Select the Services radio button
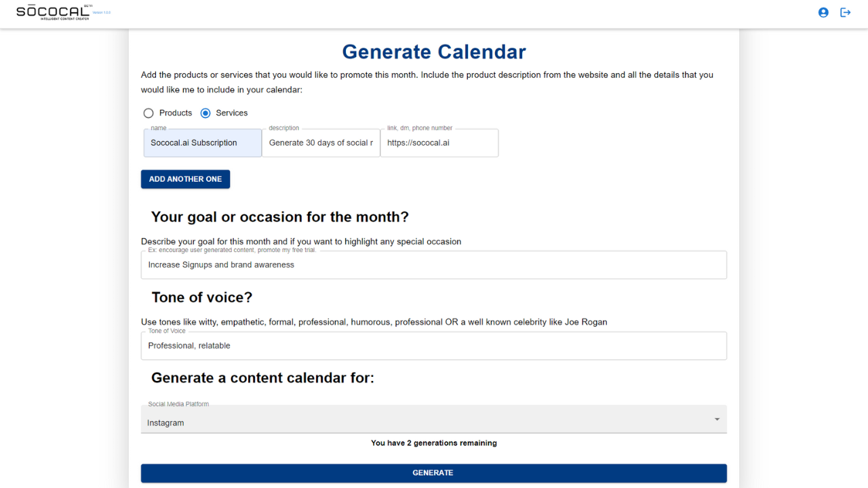Screen dimensions: 868x488 coord(205,113)
